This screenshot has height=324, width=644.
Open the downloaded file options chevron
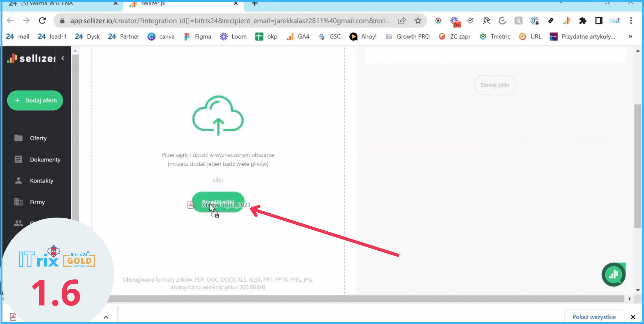click(106, 317)
